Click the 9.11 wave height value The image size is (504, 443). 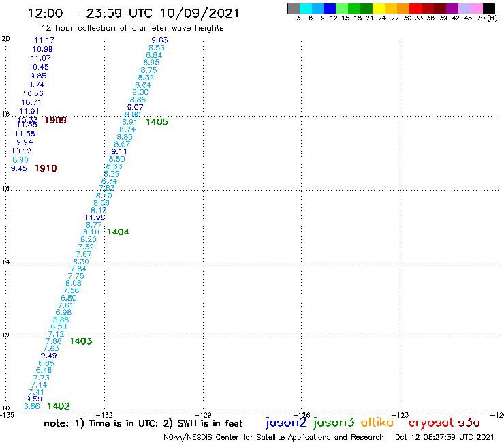coord(119,151)
